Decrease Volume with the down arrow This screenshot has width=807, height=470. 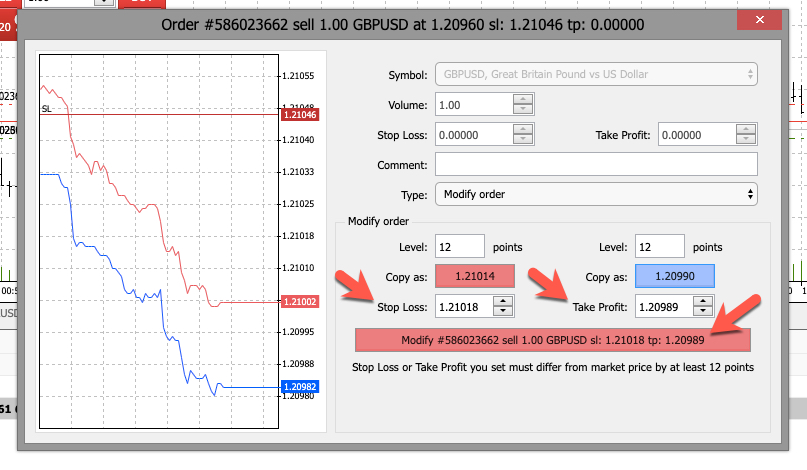523,111
